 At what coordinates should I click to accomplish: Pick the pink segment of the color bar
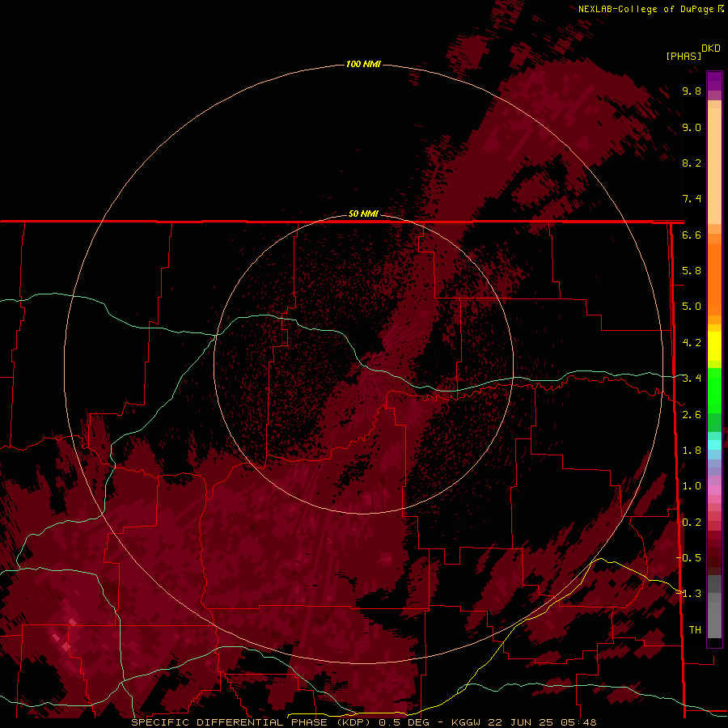[714, 490]
